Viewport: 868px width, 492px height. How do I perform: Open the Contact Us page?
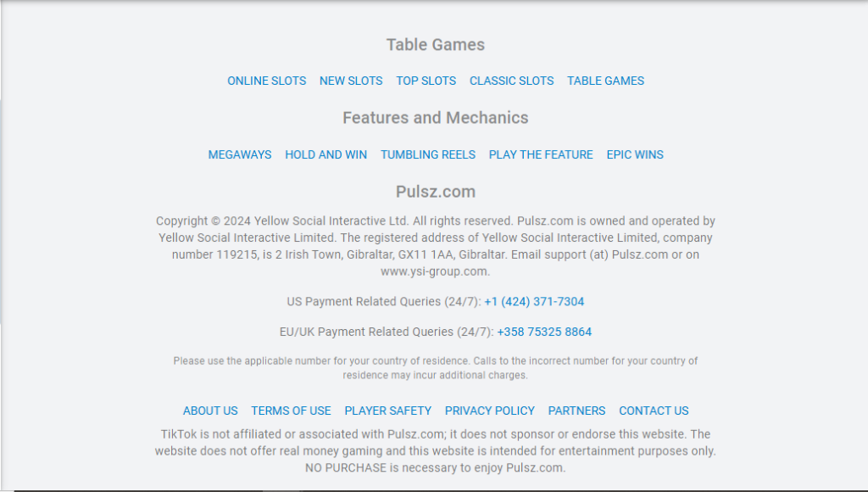[x=654, y=411]
